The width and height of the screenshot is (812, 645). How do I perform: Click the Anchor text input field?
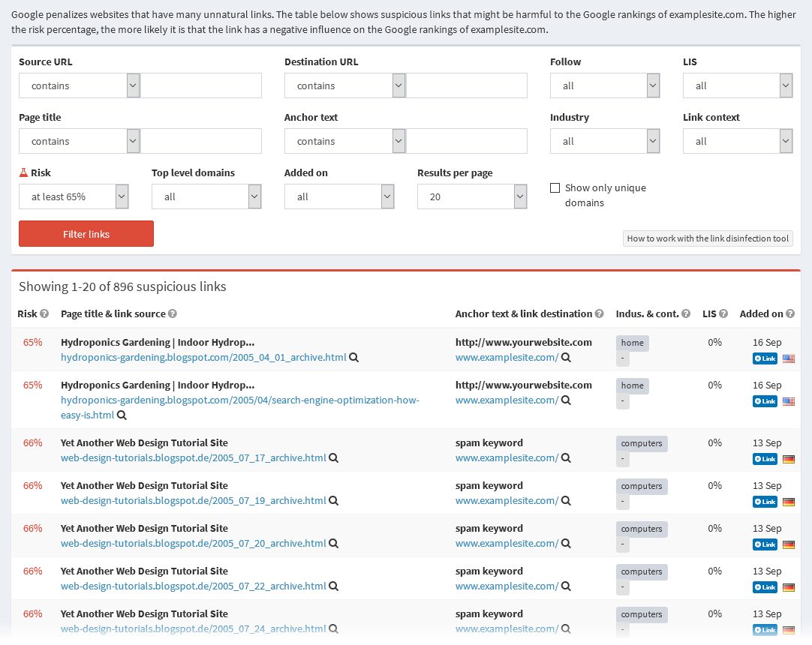[466, 141]
